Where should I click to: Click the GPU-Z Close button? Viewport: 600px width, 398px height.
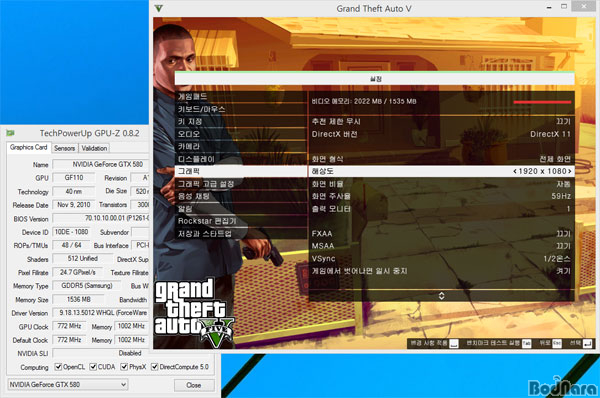194,385
